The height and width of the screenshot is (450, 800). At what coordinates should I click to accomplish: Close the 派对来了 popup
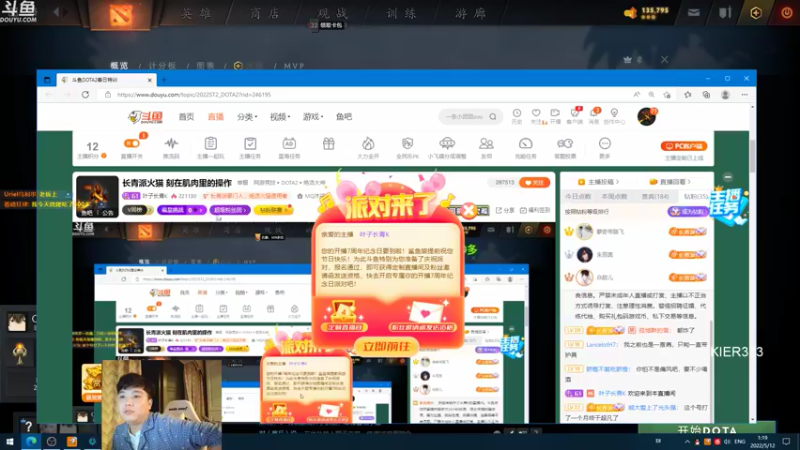point(469,210)
